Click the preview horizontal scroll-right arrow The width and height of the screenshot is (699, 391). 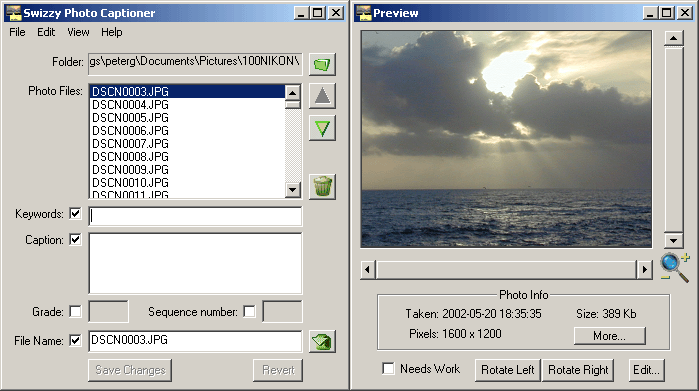coord(645,270)
